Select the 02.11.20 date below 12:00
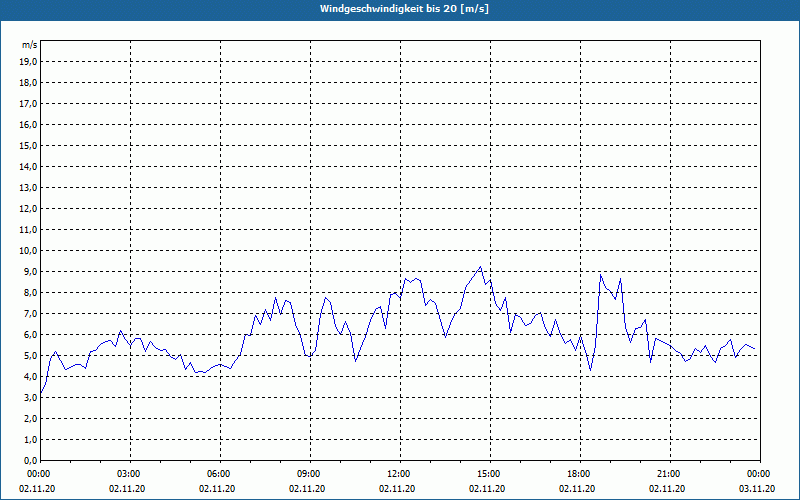This screenshot has width=800, height=500. coord(397,489)
